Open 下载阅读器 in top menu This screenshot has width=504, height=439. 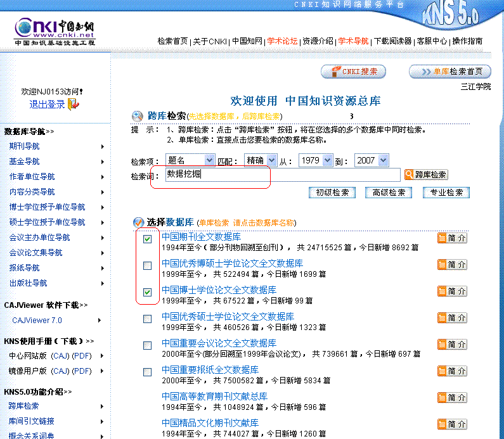pyautogui.click(x=393, y=41)
